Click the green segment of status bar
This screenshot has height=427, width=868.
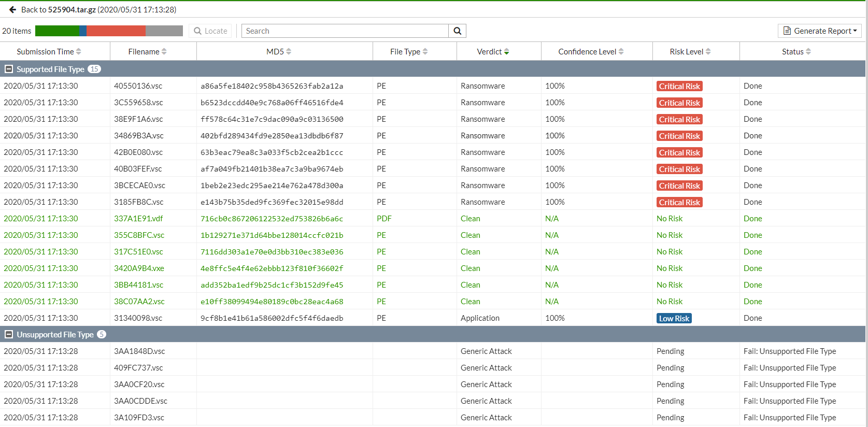(57, 31)
